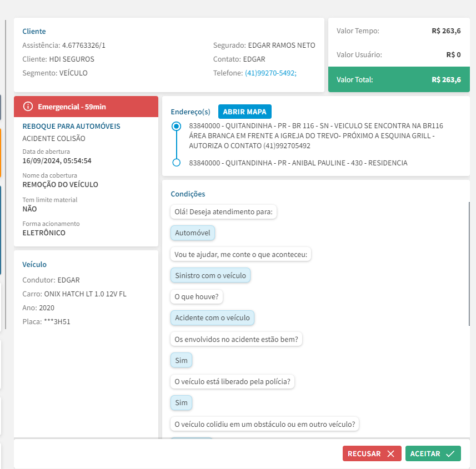
Task: Click the "Automóvel" answer chip
Action: click(193, 233)
